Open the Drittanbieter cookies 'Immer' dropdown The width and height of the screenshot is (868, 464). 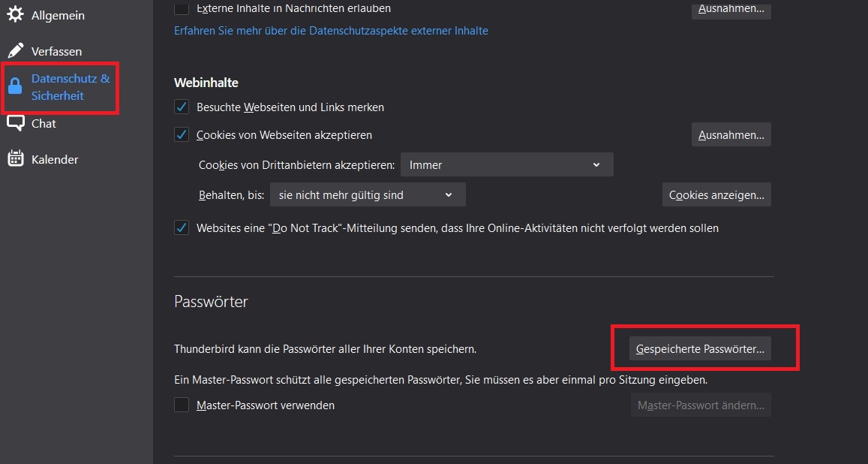tap(506, 165)
